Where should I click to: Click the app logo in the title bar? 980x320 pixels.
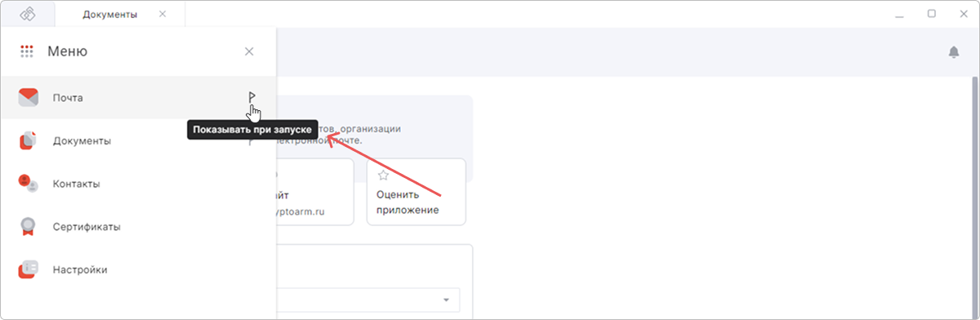(29, 15)
